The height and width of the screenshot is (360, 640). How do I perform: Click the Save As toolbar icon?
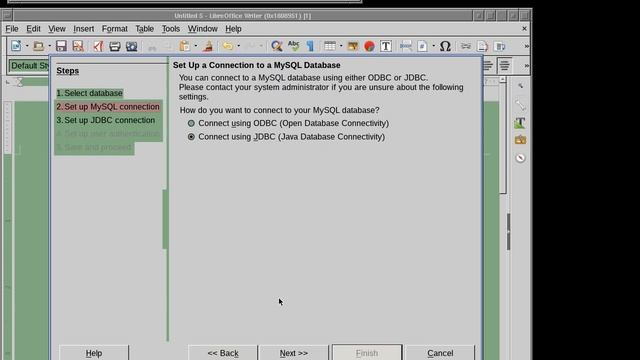click(78, 46)
